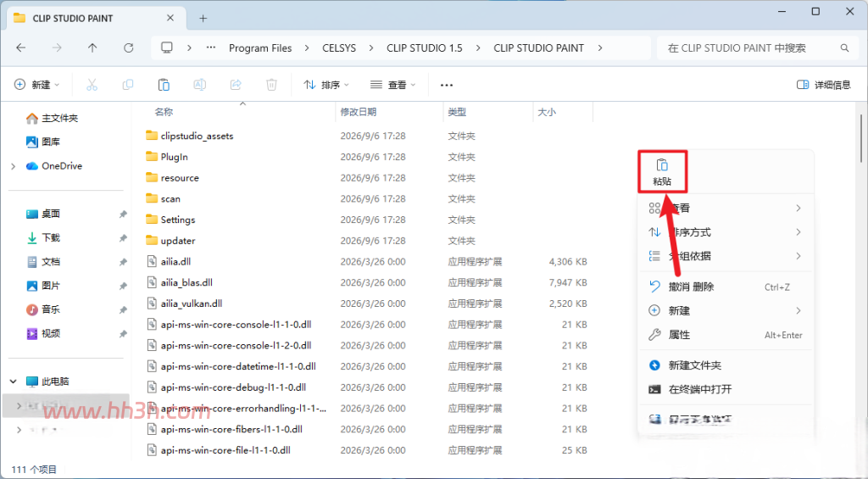Click the vertical scrollbar of file list

coord(861,139)
